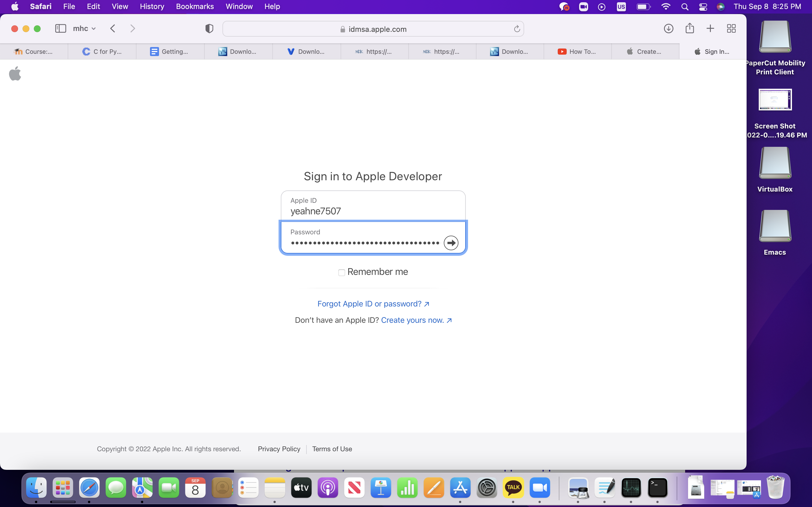Open the Safari downloads list
Screen dimensions: 812x507
[668, 28]
